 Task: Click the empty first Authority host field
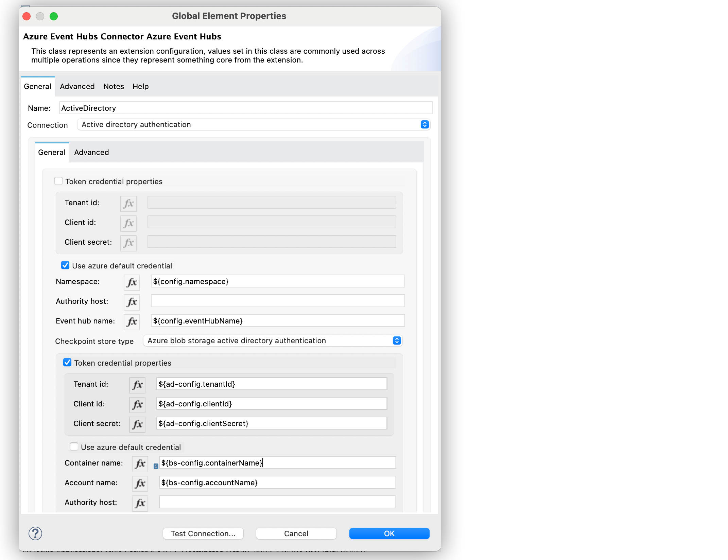[x=278, y=301]
